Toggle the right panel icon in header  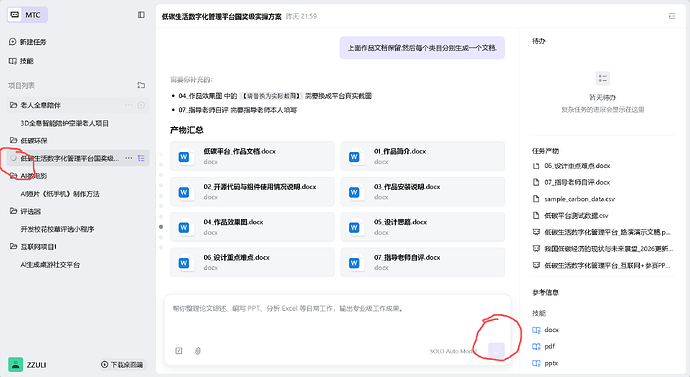tap(672, 16)
